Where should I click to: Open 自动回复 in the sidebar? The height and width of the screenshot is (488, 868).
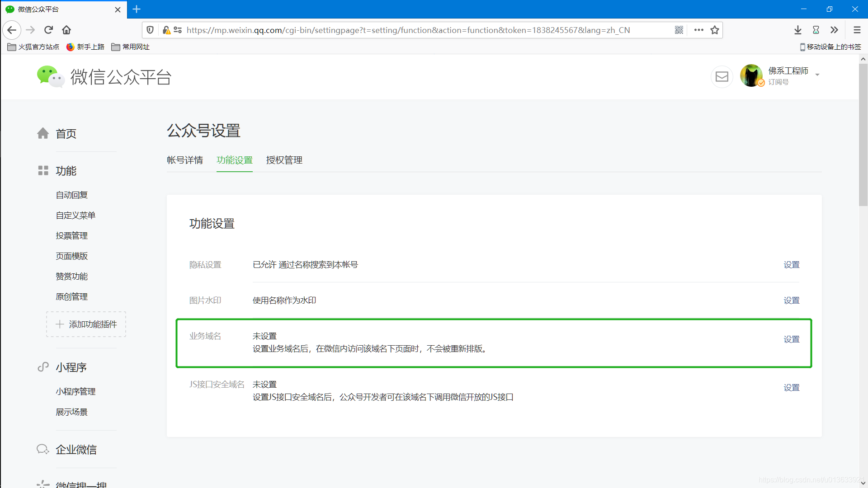click(x=71, y=195)
